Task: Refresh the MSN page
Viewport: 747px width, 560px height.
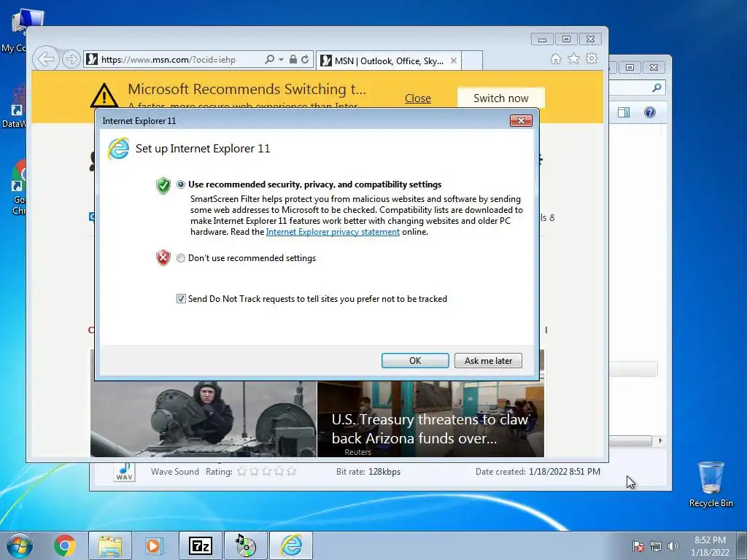Action: tap(305, 59)
